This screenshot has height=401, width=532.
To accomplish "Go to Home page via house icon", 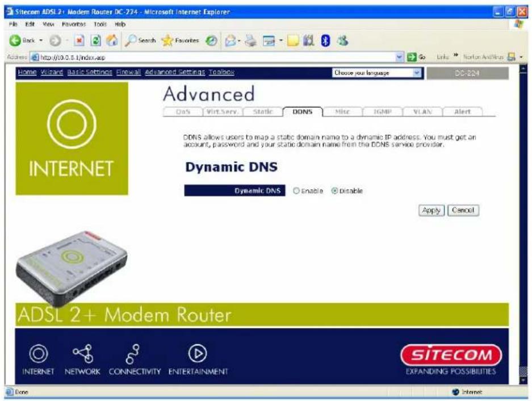I will [112, 40].
